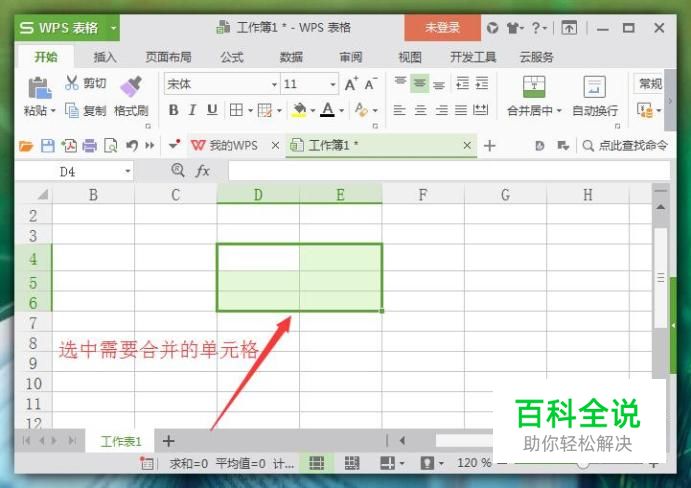Click the distributed alignment icon
Screen dimensions: 691x488
pyautogui.click(x=480, y=110)
